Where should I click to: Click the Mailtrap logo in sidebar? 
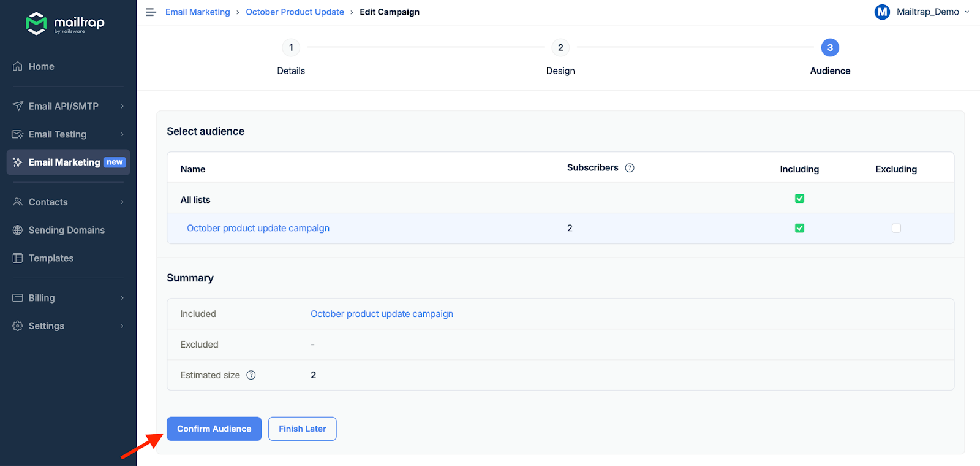click(65, 23)
